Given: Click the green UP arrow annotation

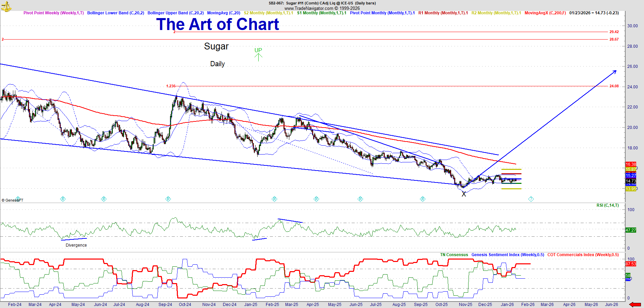Looking at the screenshot, I should tap(258, 54).
